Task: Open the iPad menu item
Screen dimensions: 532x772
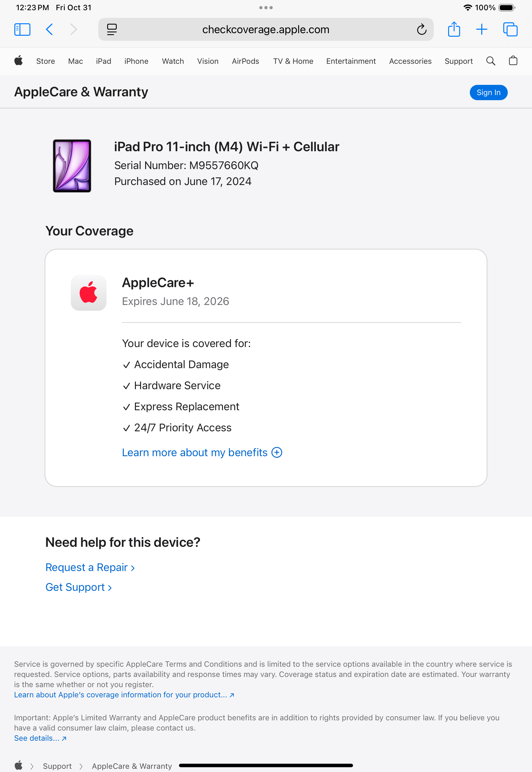Action: click(103, 61)
